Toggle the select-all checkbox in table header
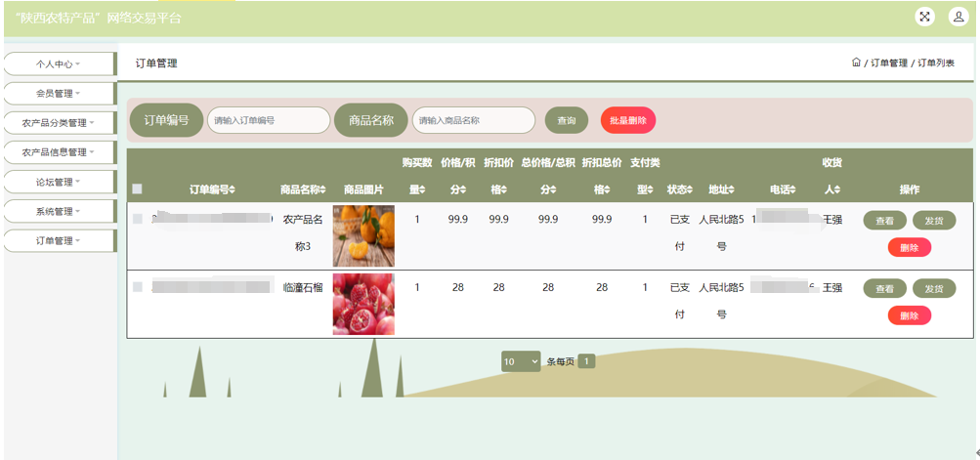Screen dimensions: 980x460 pos(138,188)
